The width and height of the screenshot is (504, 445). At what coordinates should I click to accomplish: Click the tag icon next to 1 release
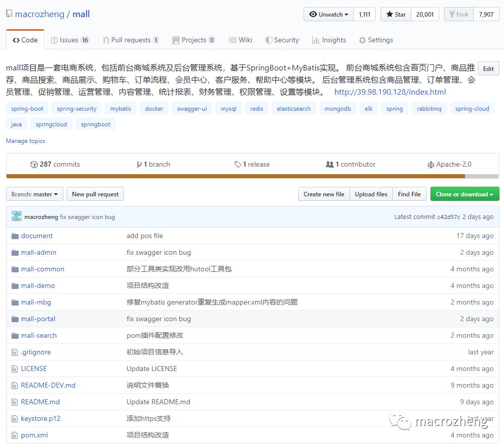(x=238, y=165)
